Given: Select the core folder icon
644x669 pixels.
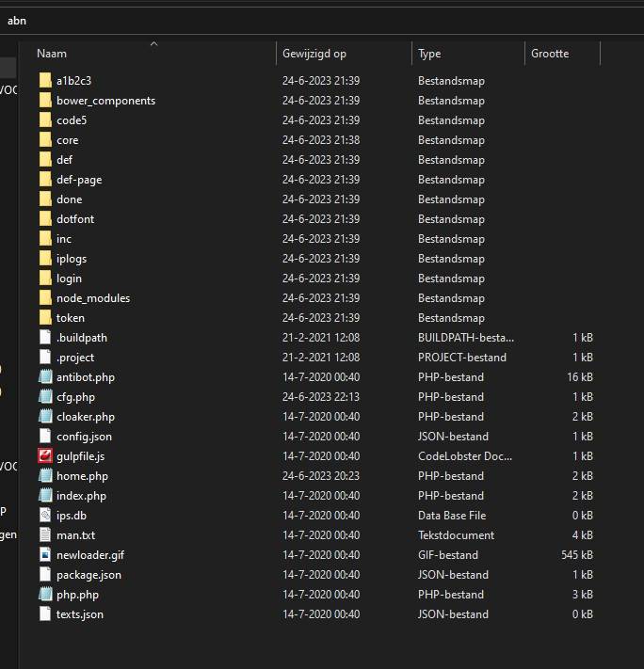Looking at the screenshot, I should point(45,139).
